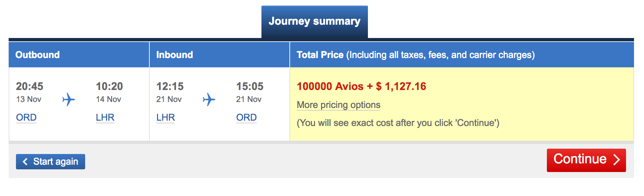Click the 100000 Avios price text
Screen dimensions: 644x196
[x=330, y=86]
